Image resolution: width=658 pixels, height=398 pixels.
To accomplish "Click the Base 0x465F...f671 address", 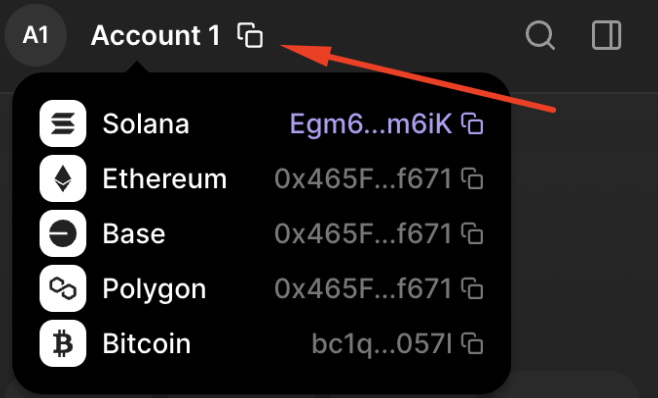I will click(363, 234).
